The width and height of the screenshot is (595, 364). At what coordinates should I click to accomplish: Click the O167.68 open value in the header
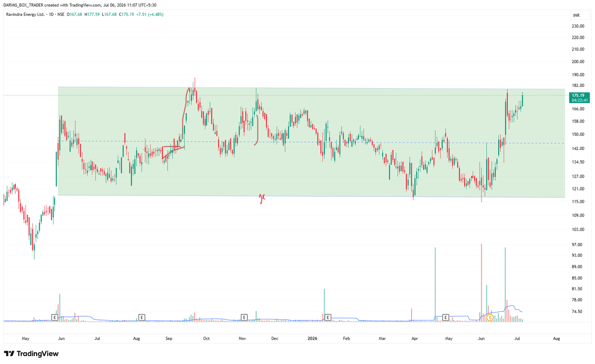tap(75, 14)
